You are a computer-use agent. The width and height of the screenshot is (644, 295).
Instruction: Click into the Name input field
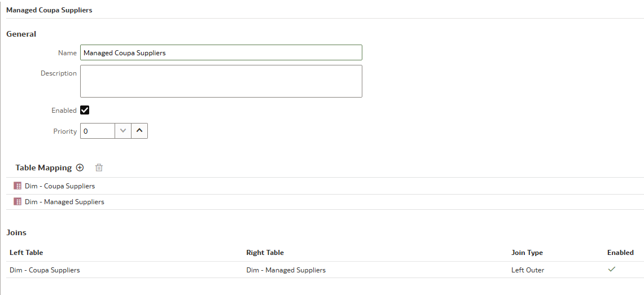coord(221,52)
